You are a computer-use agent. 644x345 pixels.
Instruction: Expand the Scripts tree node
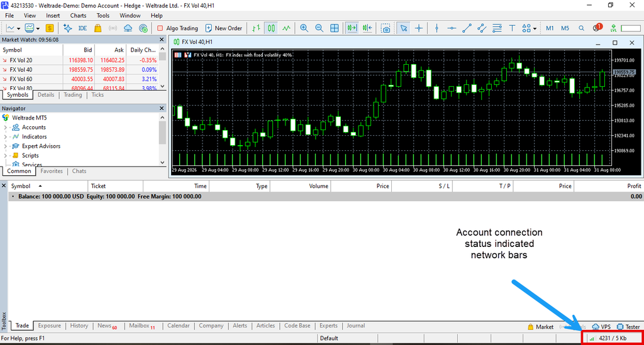(x=5, y=156)
